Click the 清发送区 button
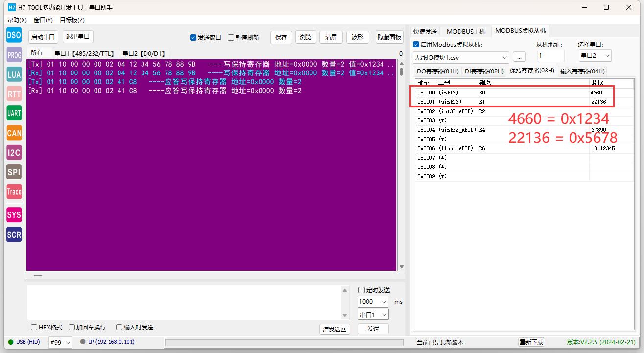 (334, 329)
